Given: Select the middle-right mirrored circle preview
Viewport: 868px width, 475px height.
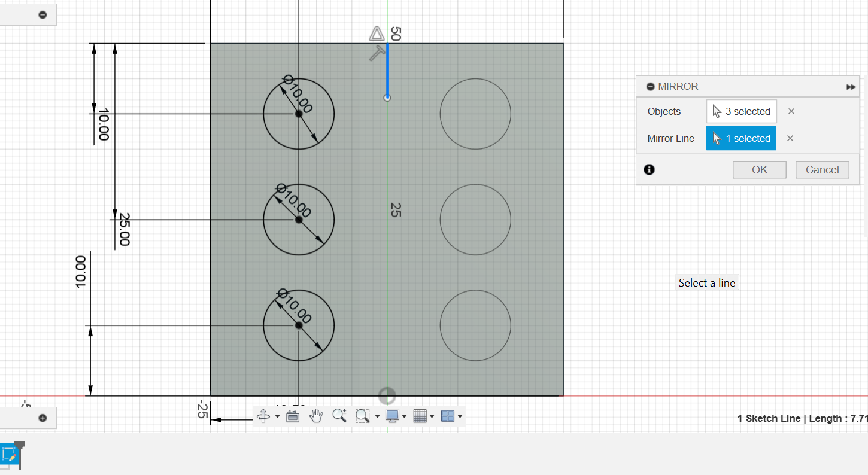Looking at the screenshot, I should click(475, 220).
